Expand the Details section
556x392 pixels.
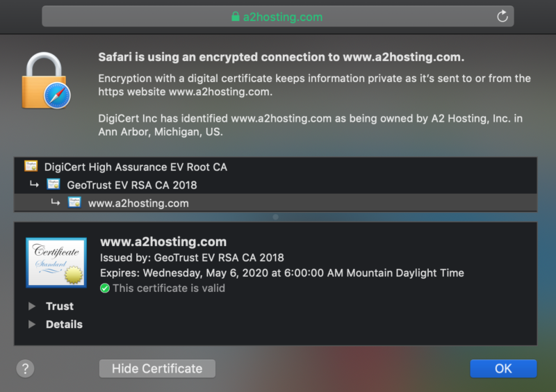tap(31, 325)
